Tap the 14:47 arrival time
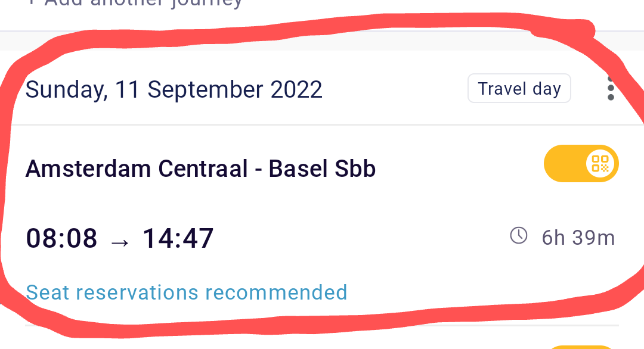 click(178, 238)
